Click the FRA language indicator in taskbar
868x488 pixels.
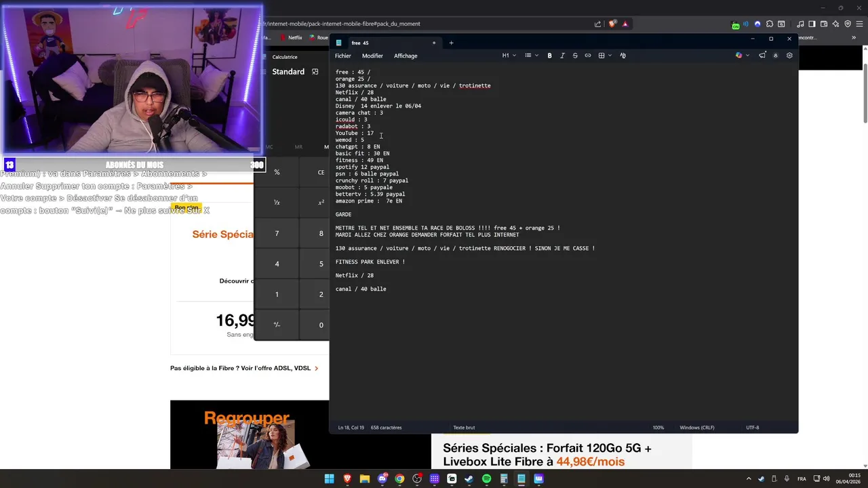[802, 479]
